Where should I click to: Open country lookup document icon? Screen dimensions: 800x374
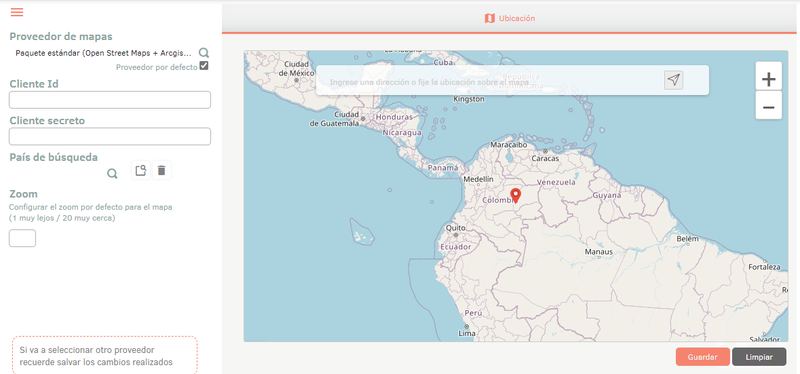click(141, 170)
